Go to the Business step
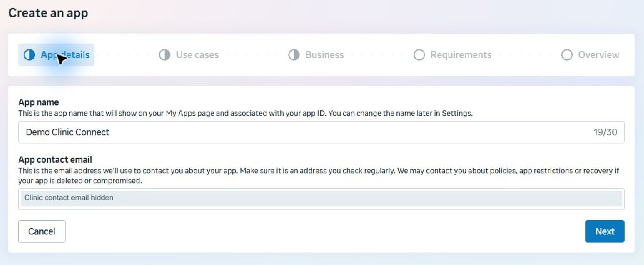This screenshot has height=265, width=644. pyautogui.click(x=316, y=55)
